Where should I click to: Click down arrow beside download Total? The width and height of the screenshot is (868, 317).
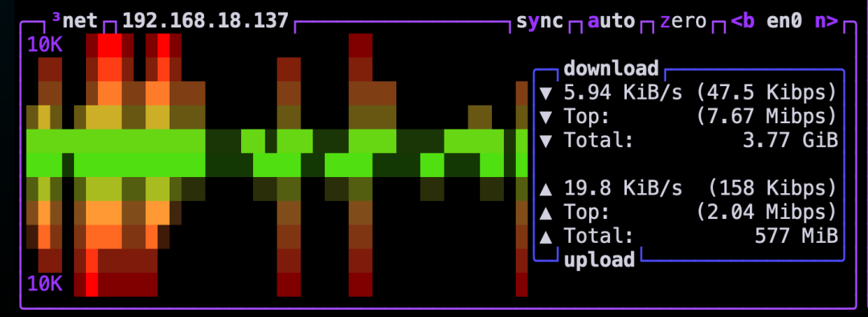coord(546,141)
